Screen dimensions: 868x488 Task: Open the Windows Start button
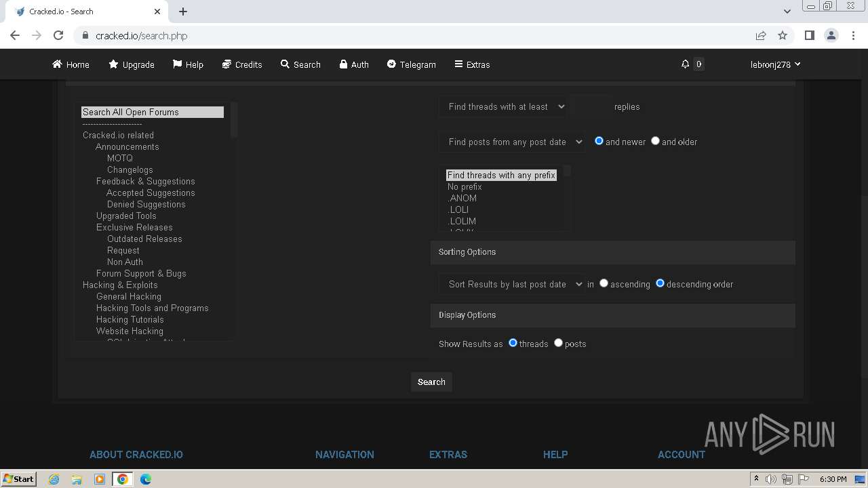click(18, 479)
